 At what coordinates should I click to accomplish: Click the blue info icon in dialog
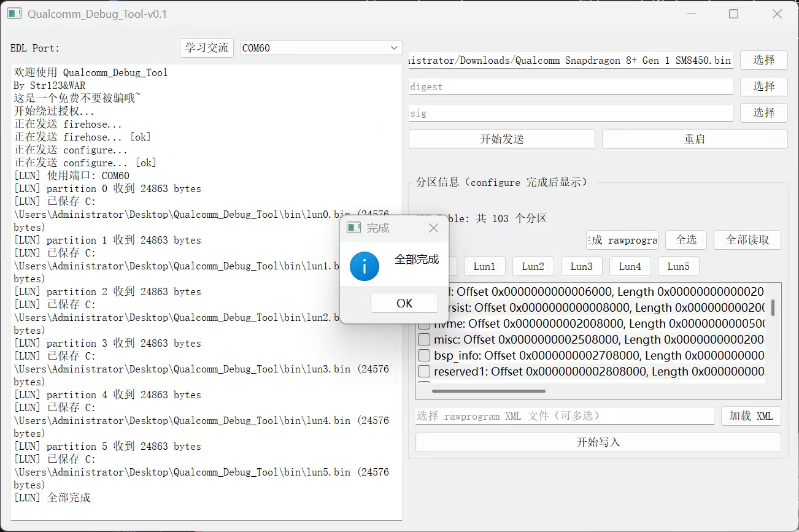(365, 266)
